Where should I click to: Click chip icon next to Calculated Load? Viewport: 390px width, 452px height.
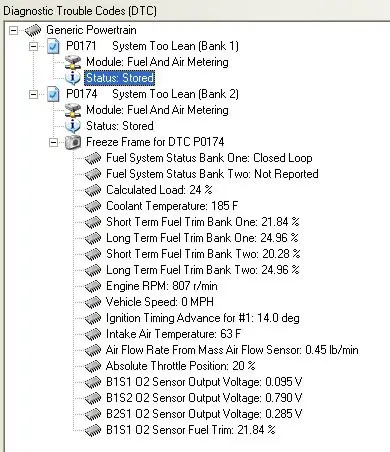click(93, 190)
